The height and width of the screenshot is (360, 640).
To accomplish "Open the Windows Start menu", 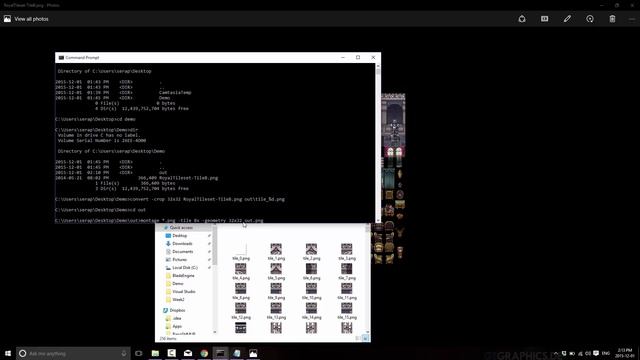I will click(x=8, y=353).
